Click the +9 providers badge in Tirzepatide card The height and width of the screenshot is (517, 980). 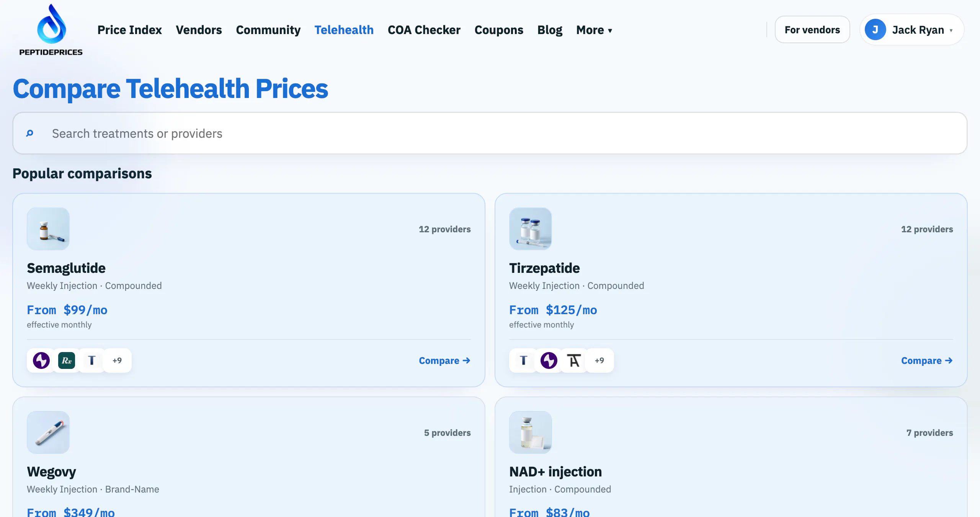599,360
